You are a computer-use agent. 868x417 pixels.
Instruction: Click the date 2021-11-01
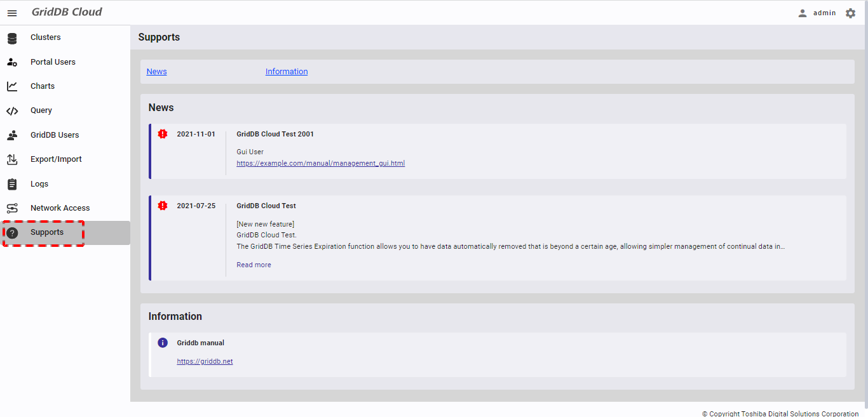[196, 134]
